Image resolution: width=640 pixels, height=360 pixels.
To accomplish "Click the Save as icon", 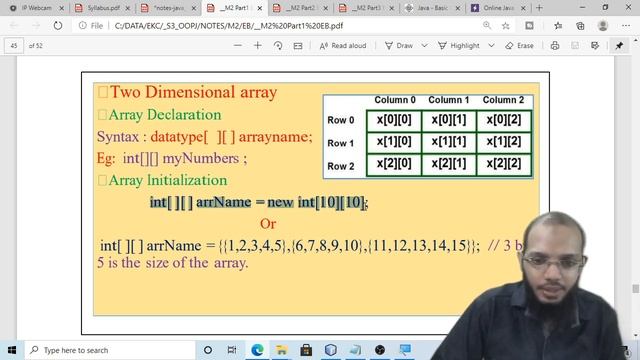I will (x=595, y=46).
